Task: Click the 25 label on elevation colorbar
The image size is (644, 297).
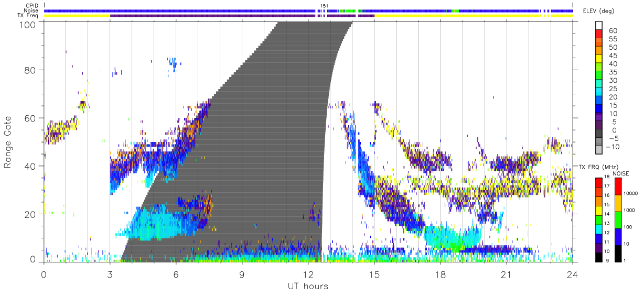Action: point(612,89)
